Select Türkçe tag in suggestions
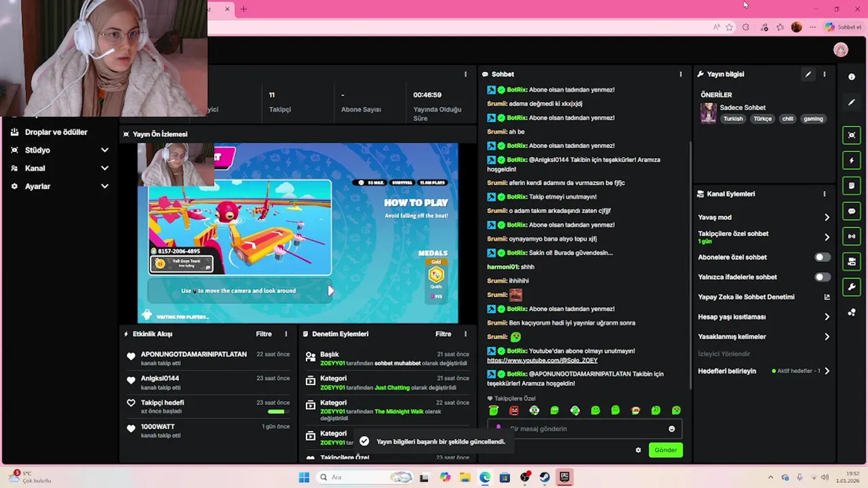 pyautogui.click(x=763, y=119)
